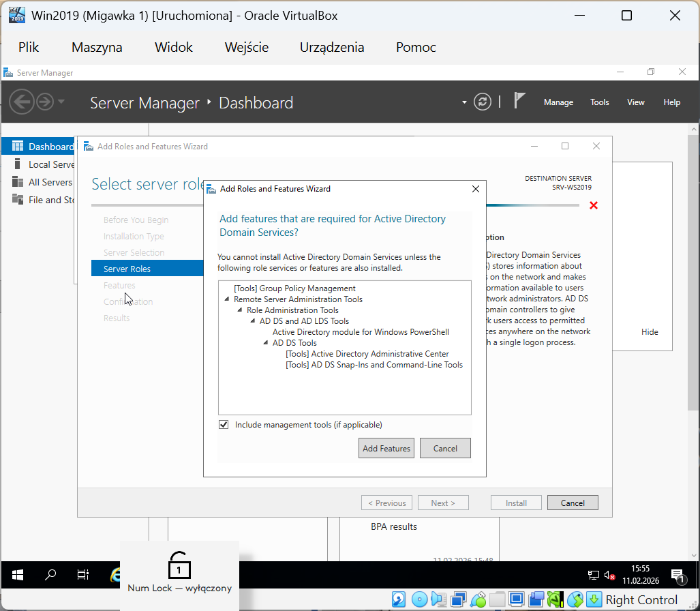Open the Tools menu in Server Manager
Image resolution: width=700 pixels, height=611 pixels.
[599, 102]
